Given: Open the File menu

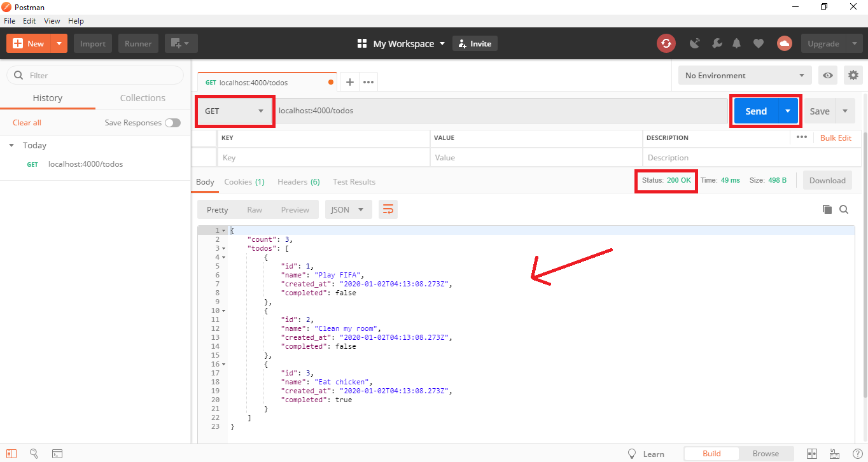Looking at the screenshot, I should pyautogui.click(x=10, y=21).
